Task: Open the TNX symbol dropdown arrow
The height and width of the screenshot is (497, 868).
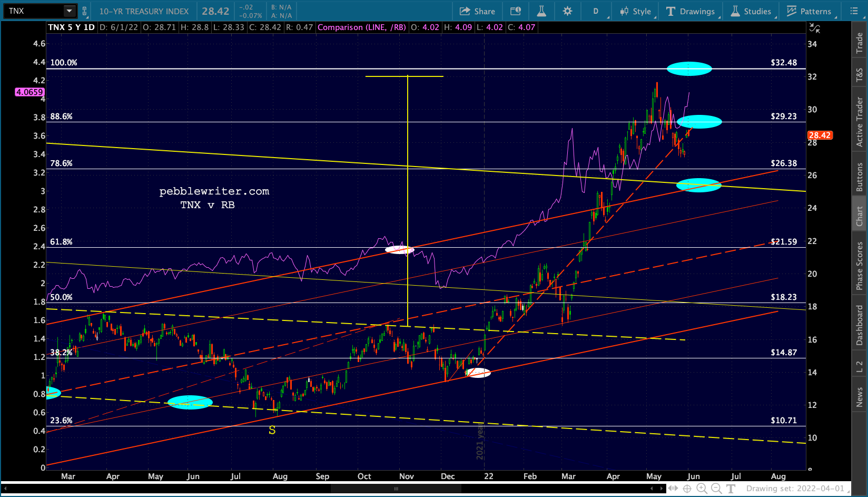Action: point(70,11)
